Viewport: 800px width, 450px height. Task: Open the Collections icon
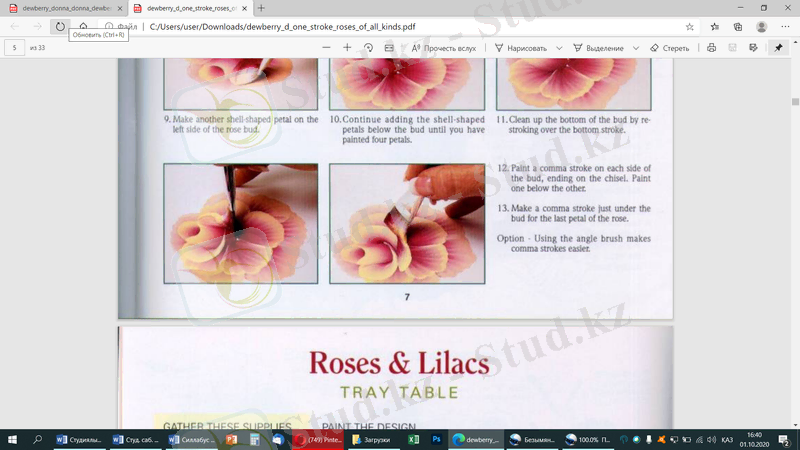click(x=738, y=27)
